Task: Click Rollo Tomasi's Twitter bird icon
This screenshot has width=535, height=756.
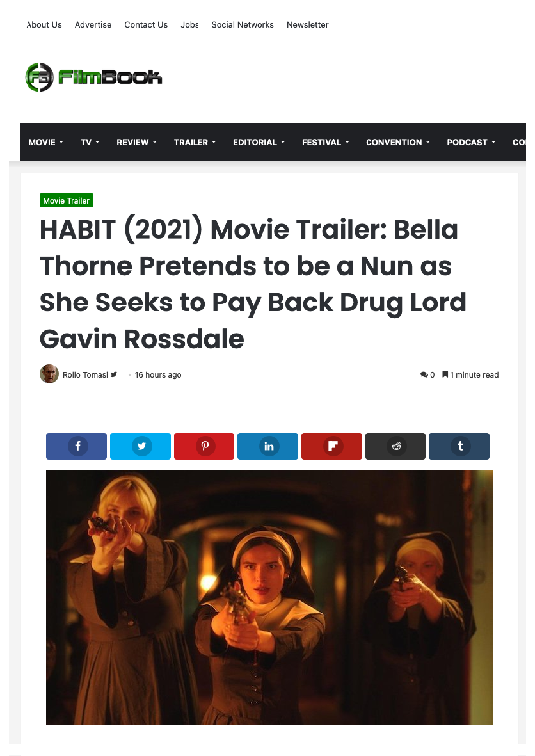Action: (x=114, y=374)
